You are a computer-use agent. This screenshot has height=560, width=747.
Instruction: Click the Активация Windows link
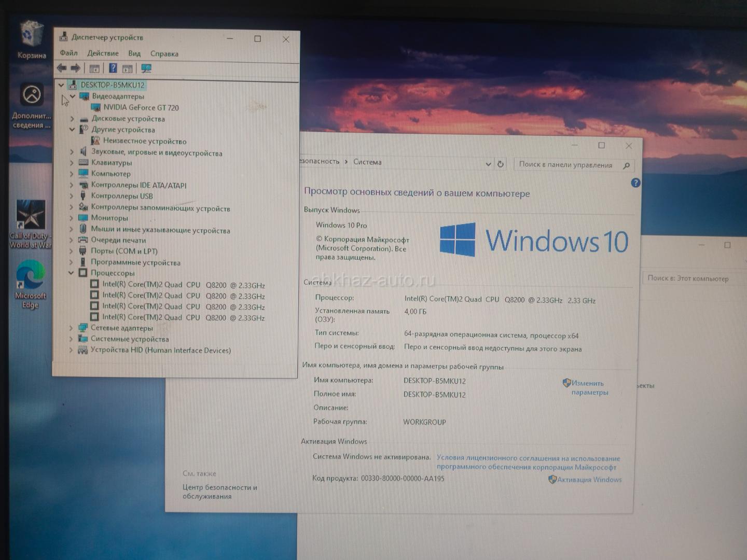[x=589, y=480]
